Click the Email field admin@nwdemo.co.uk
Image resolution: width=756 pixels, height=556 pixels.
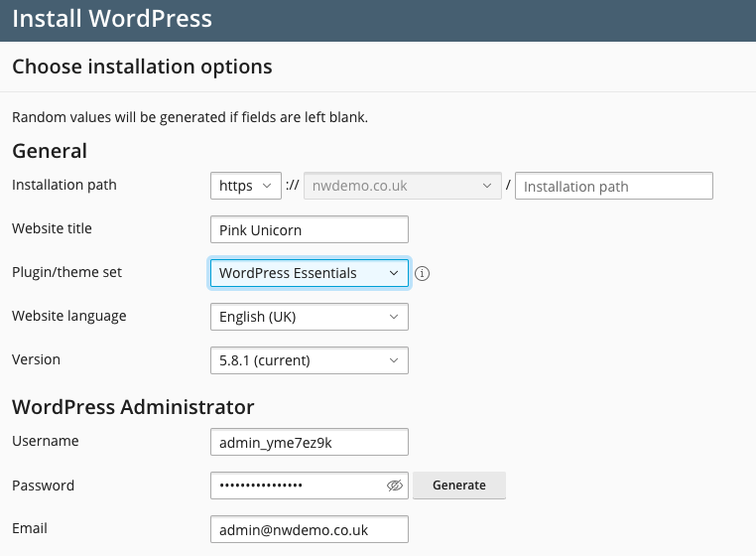coord(310,529)
